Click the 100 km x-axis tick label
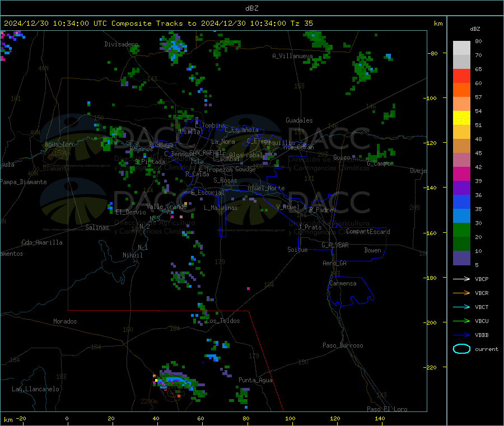Image resolution: width=504 pixels, height=426 pixels. (x=290, y=418)
